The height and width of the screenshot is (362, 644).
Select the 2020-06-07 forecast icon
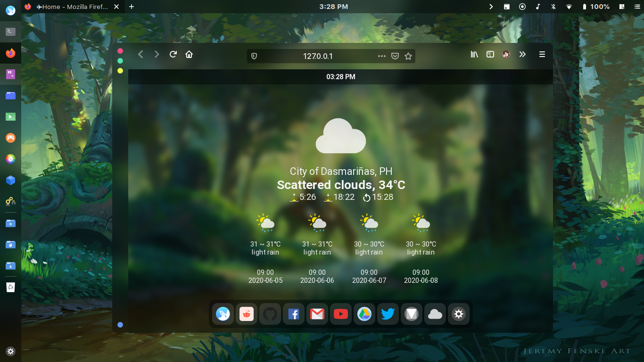369,223
